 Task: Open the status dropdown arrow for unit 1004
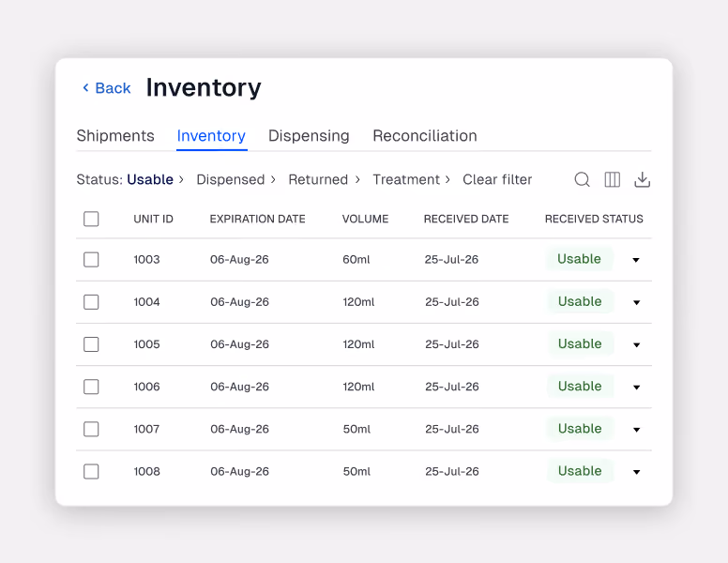pos(637,302)
